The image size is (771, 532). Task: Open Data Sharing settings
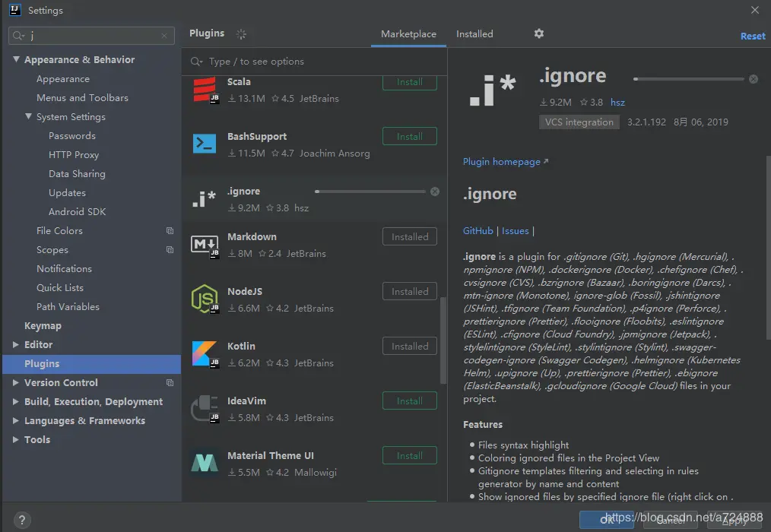pos(77,174)
